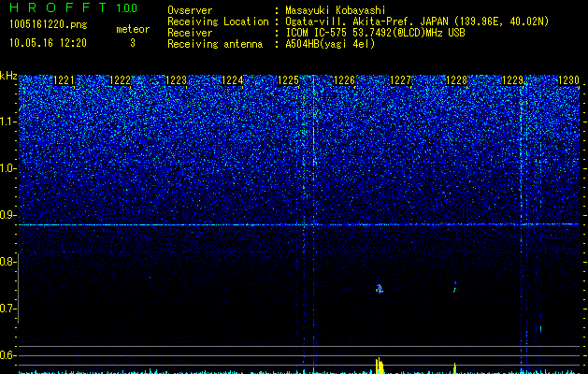Click the meteor count value 3

coord(133,43)
